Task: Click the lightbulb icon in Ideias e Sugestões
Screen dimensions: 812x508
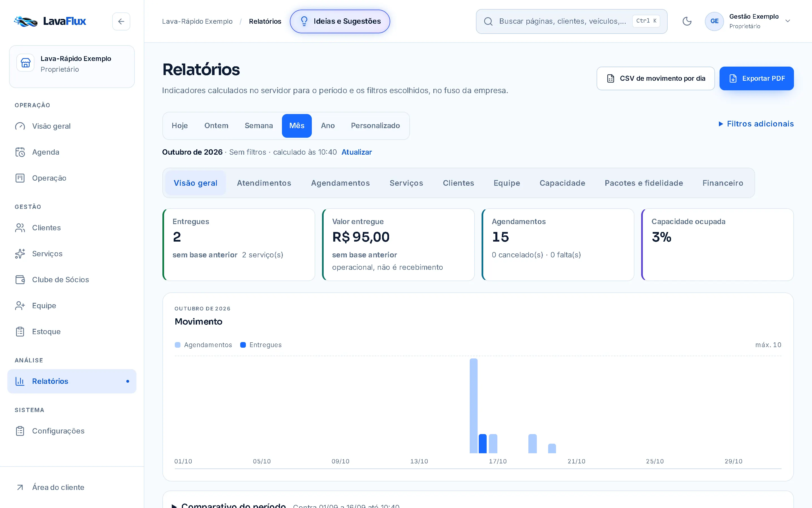Action: [x=304, y=21]
